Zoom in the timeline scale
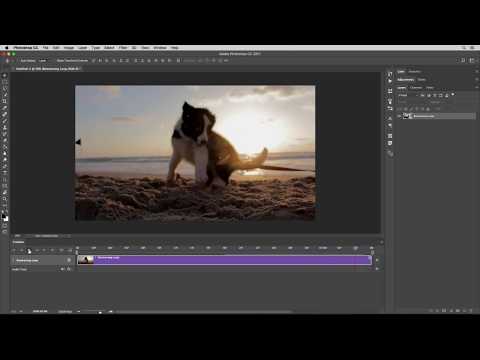480x360 pixels. point(110,312)
